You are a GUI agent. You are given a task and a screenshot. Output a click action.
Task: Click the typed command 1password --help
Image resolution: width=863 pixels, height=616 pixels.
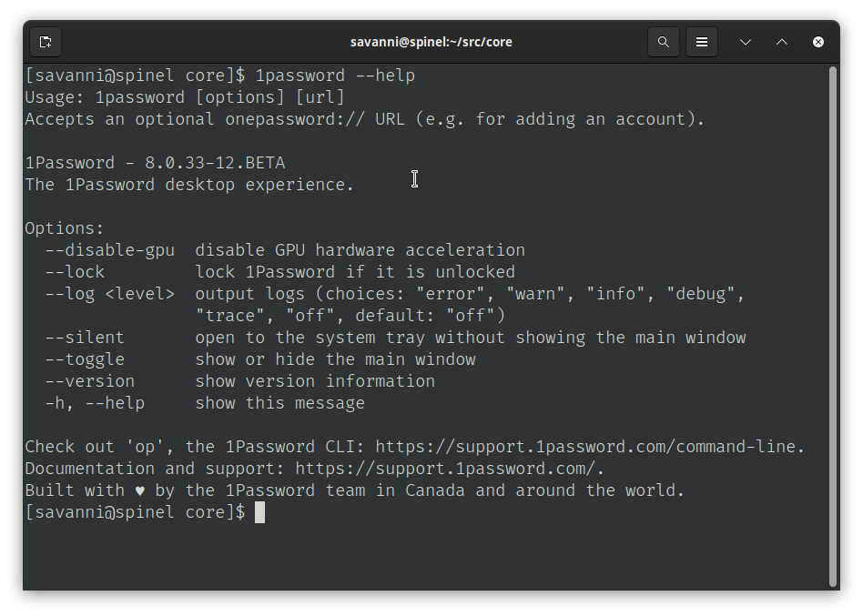[x=335, y=76]
